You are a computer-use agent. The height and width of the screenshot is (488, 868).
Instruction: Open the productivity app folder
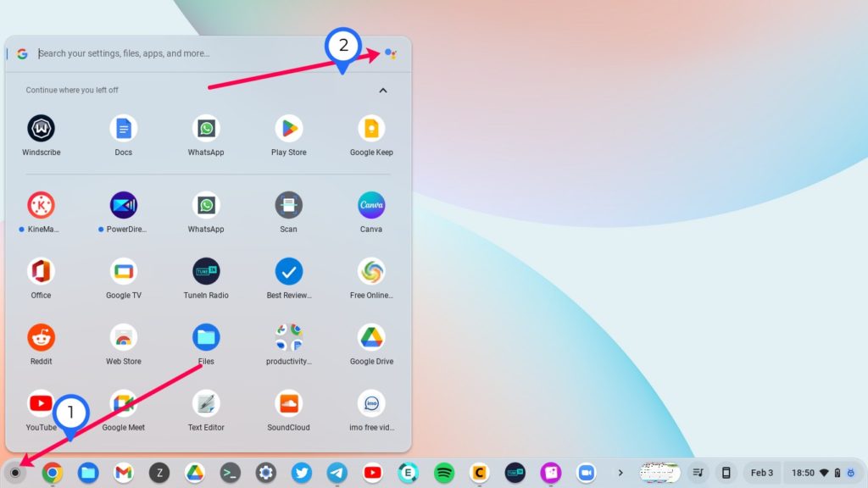tap(288, 337)
